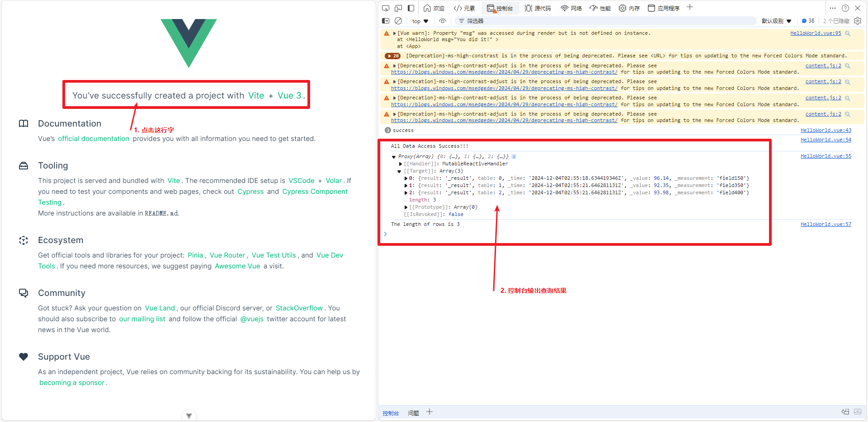Click the down chevron at page bottom
Viewport: 868px width, 422px height.
click(x=189, y=416)
